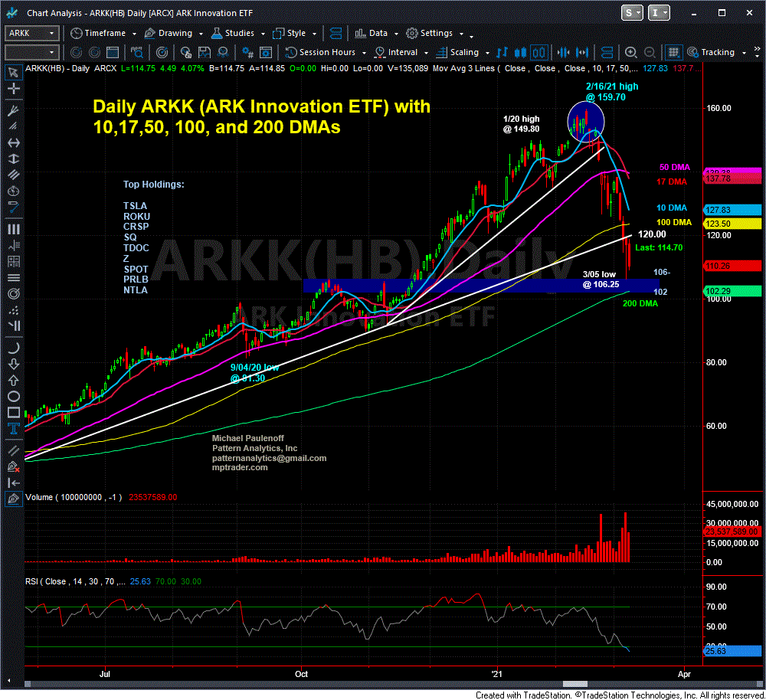Toggle the I link button in title bar
Viewport: 766px width, 700px height.
point(659,13)
